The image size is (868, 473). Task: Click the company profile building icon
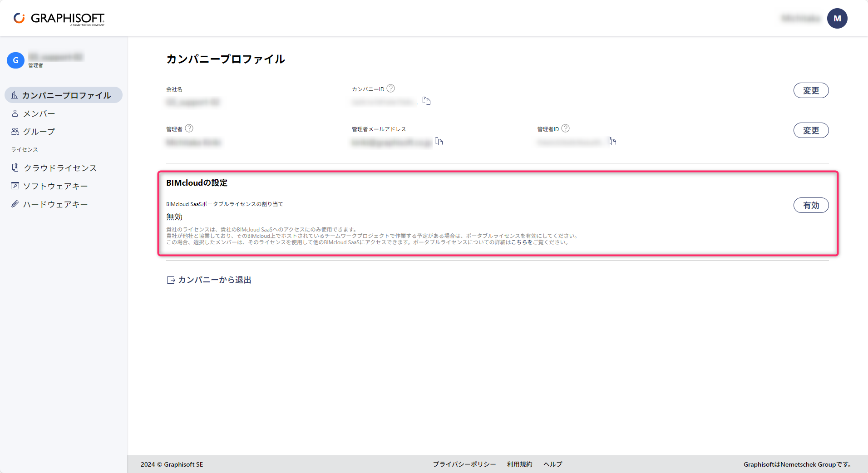tap(15, 95)
